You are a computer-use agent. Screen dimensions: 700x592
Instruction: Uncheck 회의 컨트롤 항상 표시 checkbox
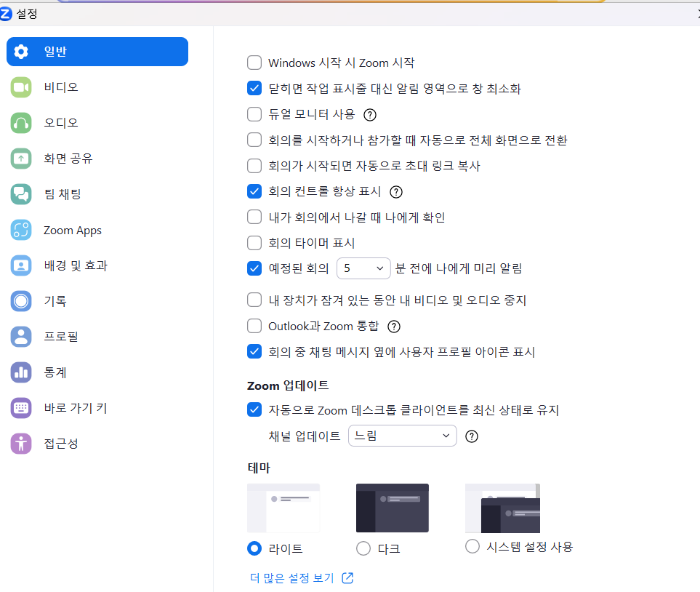click(x=254, y=192)
